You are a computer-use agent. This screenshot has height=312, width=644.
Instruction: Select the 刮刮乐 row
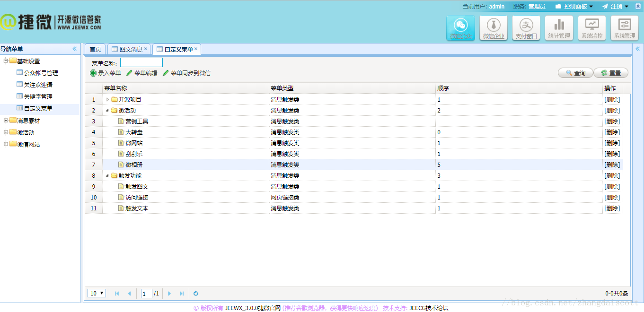point(354,154)
